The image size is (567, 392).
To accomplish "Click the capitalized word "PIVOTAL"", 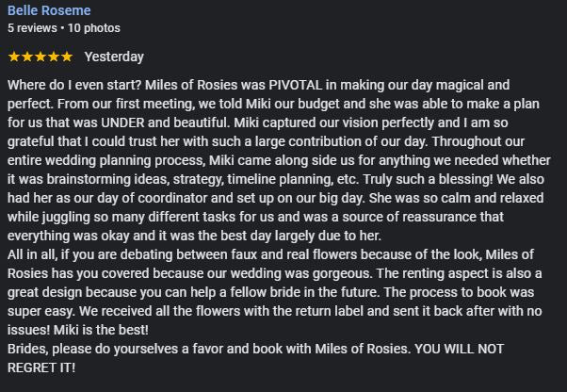I will click(303, 85).
